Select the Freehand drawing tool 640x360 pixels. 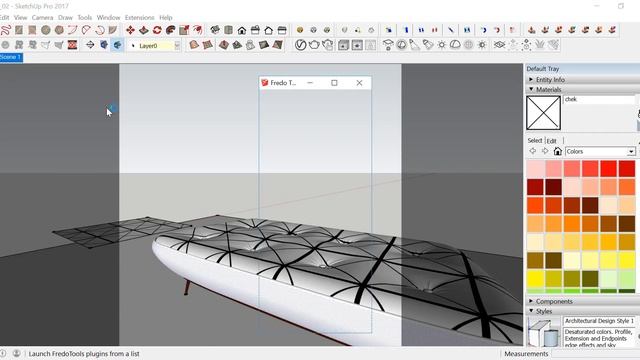pyautogui.click(x=6, y=30)
